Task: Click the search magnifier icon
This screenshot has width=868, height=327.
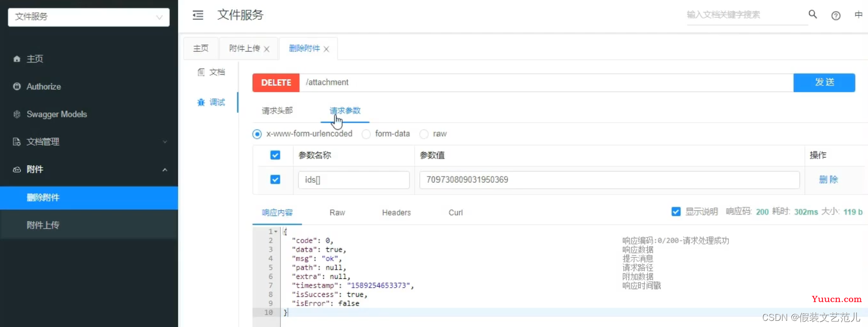Action: pos(812,15)
